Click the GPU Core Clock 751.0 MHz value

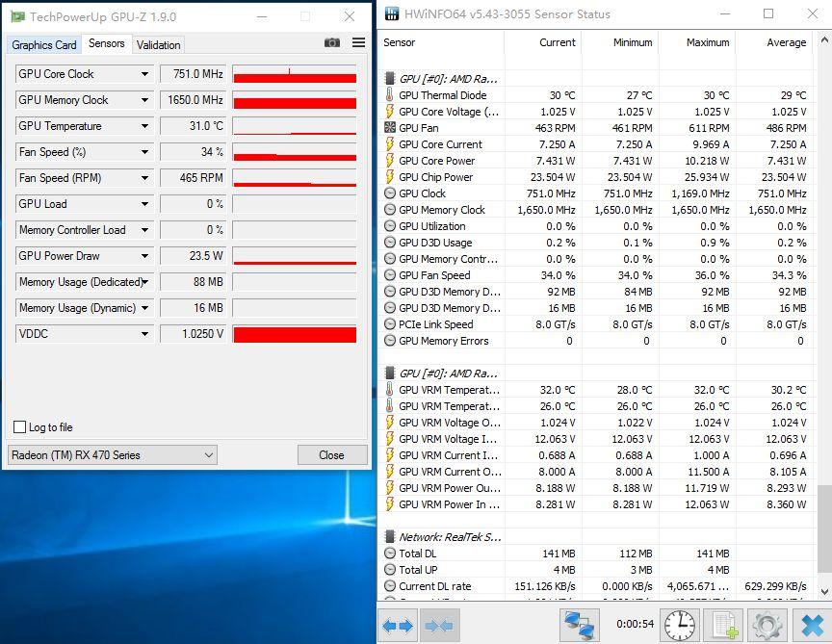pyautogui.click(x=194, y=74)
